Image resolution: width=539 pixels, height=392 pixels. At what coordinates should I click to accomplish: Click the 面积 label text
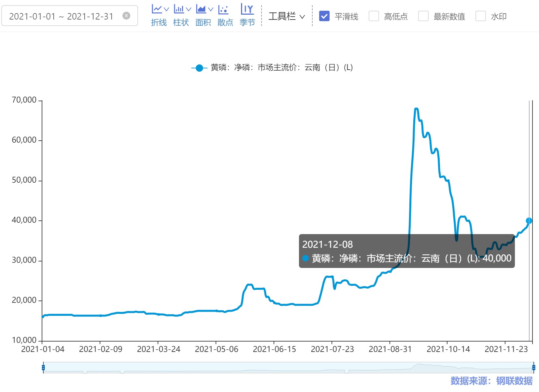(x=203, y=22)
